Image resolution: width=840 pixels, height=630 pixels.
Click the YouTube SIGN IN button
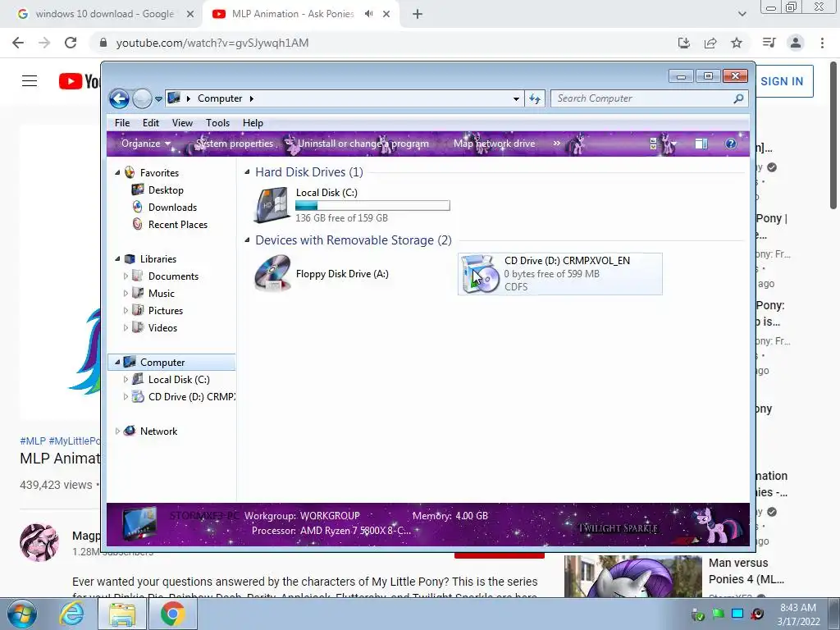pos(783,81)
